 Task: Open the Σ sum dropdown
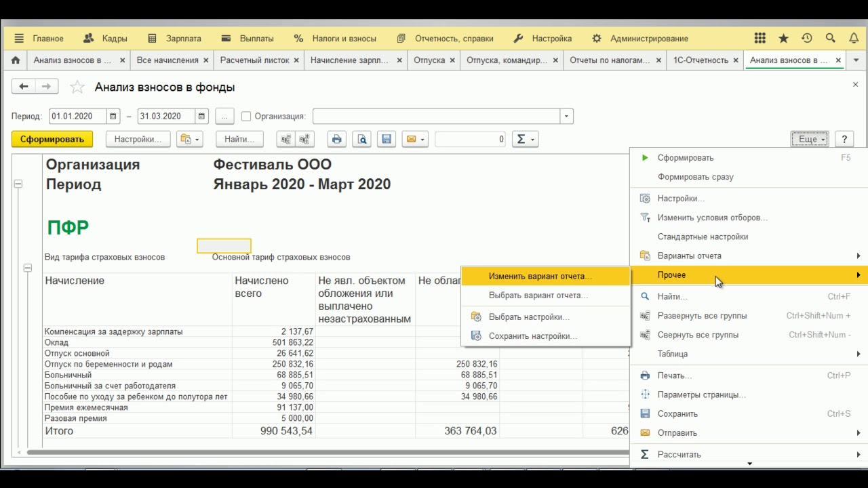click(526, 140)
